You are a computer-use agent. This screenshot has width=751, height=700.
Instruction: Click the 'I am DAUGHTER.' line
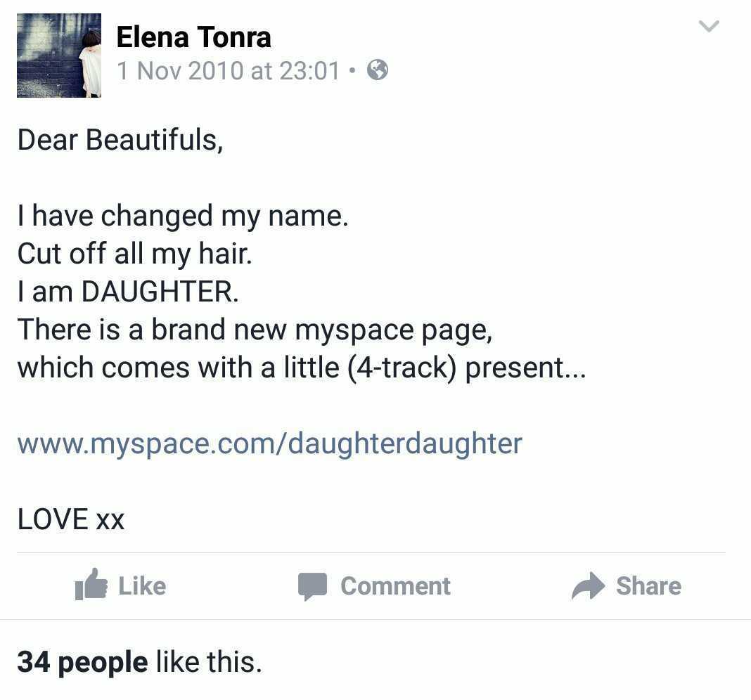(x=128, y=292)
